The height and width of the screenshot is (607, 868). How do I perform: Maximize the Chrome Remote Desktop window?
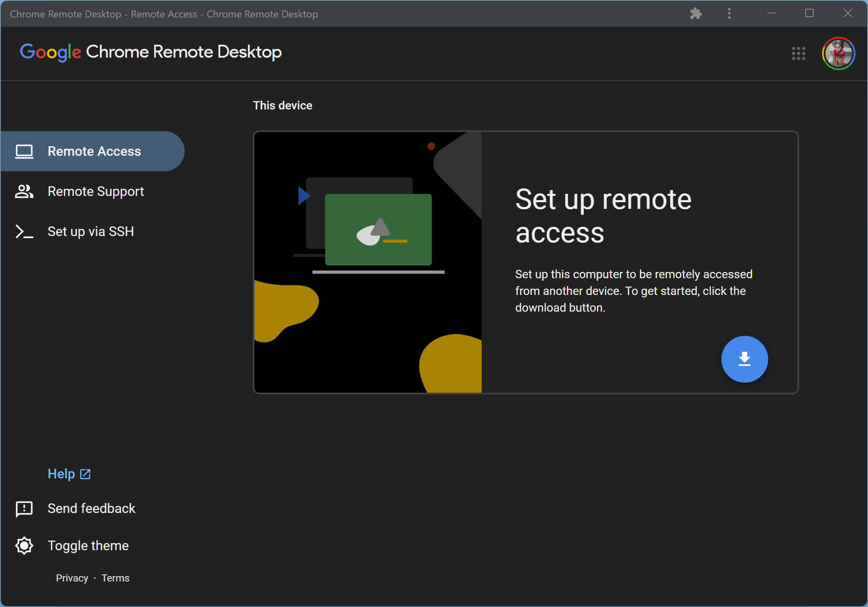click(x=809, y=13)
